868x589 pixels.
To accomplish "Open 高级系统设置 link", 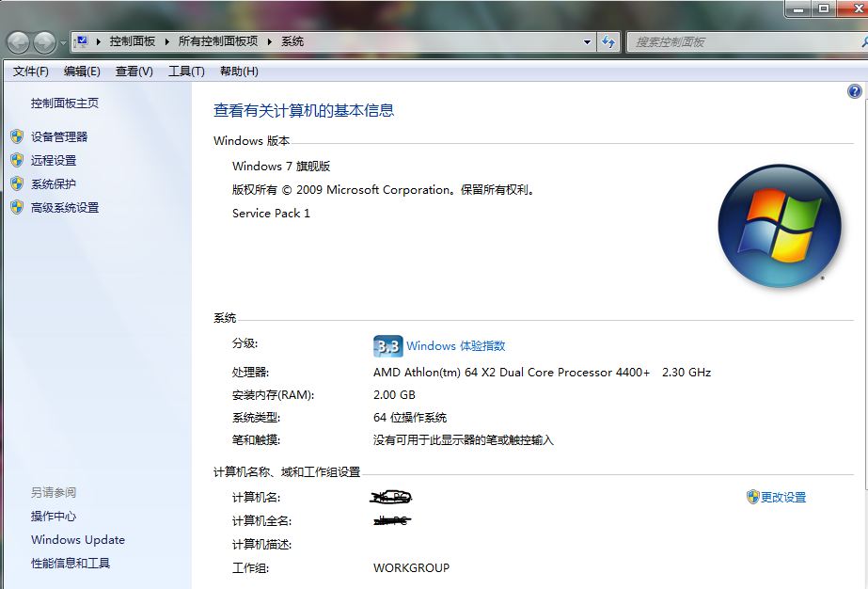I will tap(65, 208).
